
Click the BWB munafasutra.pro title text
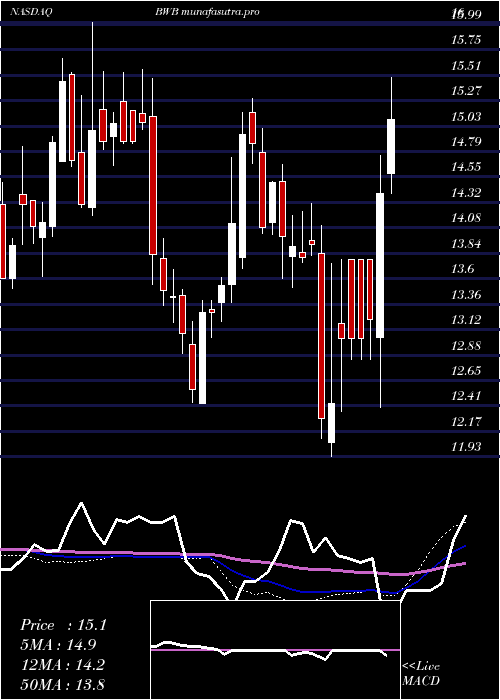tap(206, 12)
